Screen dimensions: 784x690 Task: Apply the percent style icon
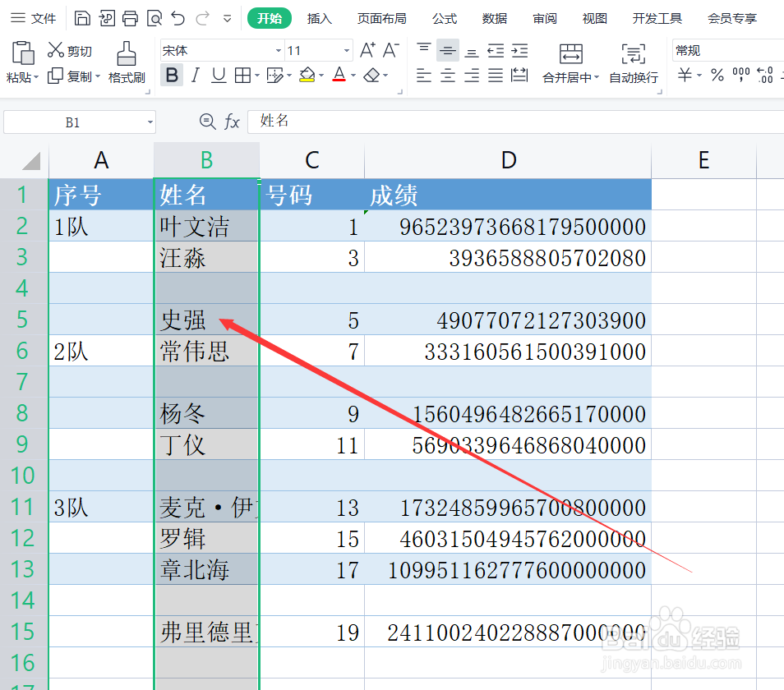[x=716, y=76]
